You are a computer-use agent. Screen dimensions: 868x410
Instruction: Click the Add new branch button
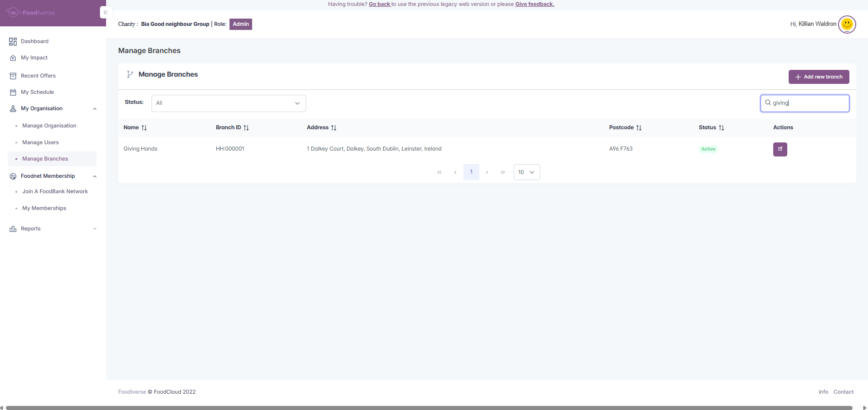point(819,77)
